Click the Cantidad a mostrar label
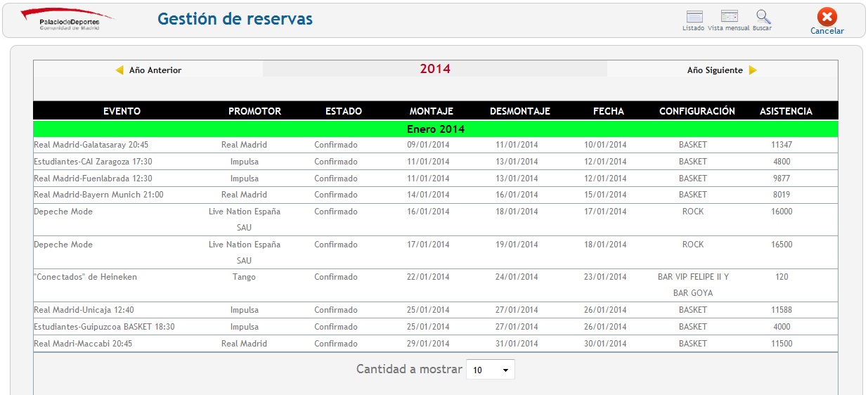This screenshot has height=395, width=868. click(409, 369)
